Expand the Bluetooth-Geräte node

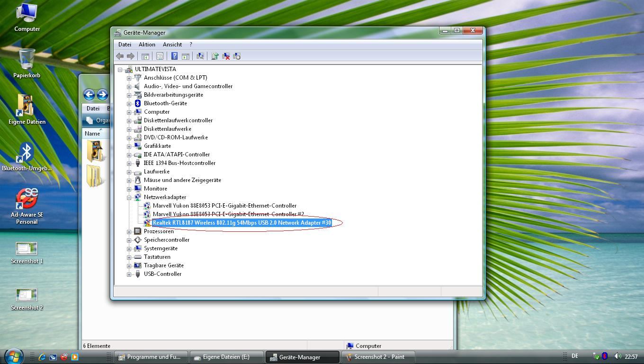[129, 103]
